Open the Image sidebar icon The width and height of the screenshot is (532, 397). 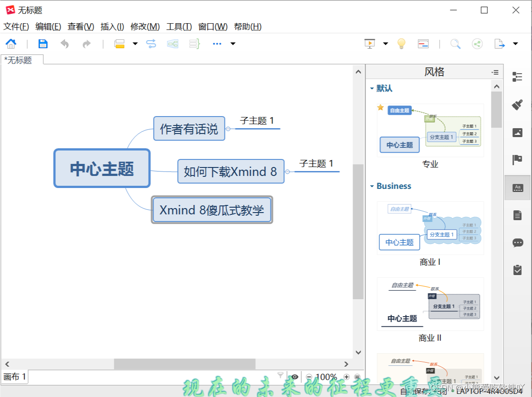(517, 133)
